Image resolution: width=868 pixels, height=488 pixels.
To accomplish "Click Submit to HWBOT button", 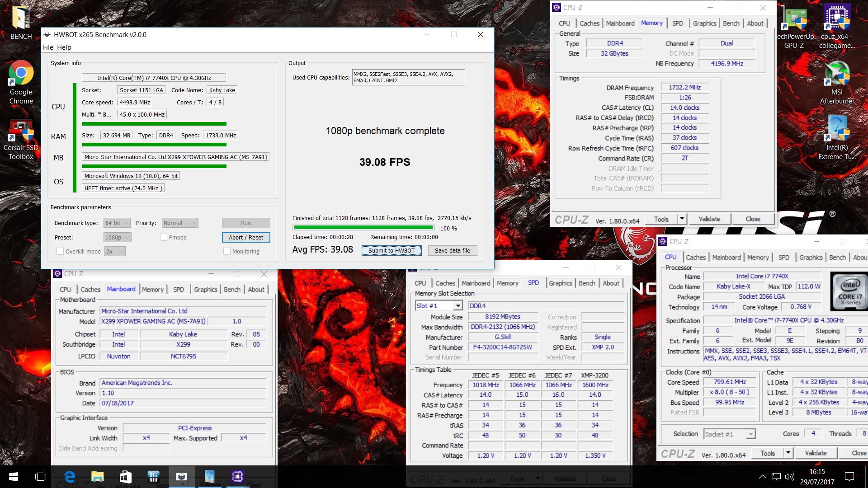I will 392,250.
